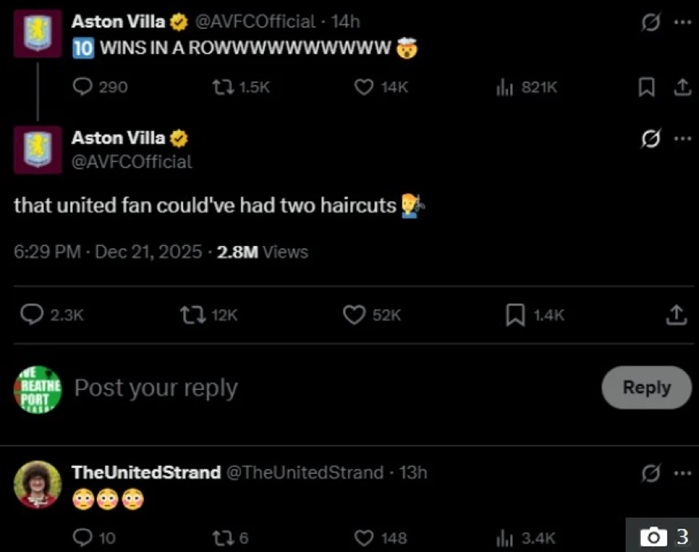The height and width of the screenshot is (552, 699).
Task: Bookmark the '10 WINS IN A ROW' tweet
Action: 646,87
